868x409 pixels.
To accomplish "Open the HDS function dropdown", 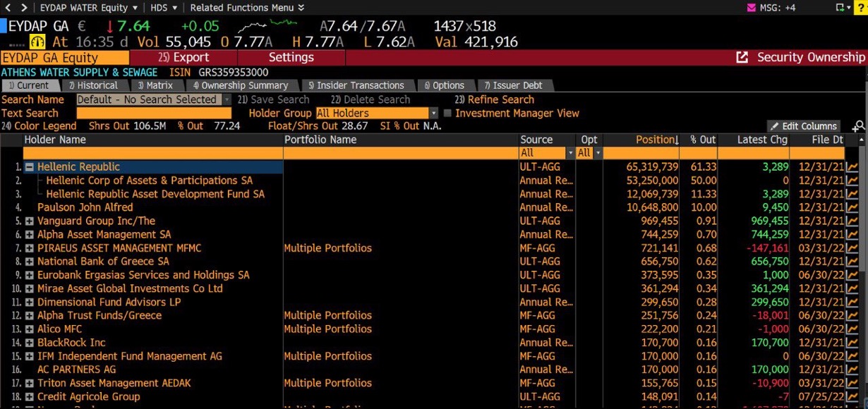I will [x=164, y=8].
